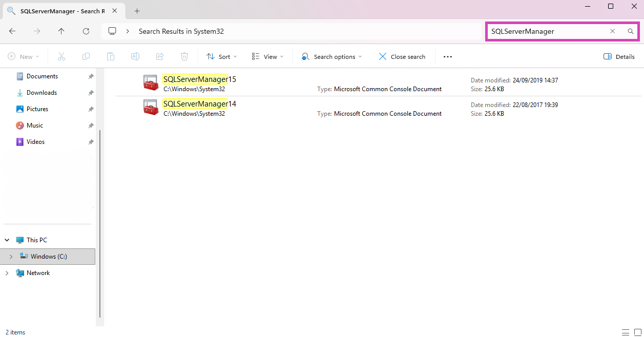Viewport: 644px width, 337px height.
Task: Unpin Videos using its pin icon
Action: 91,142
